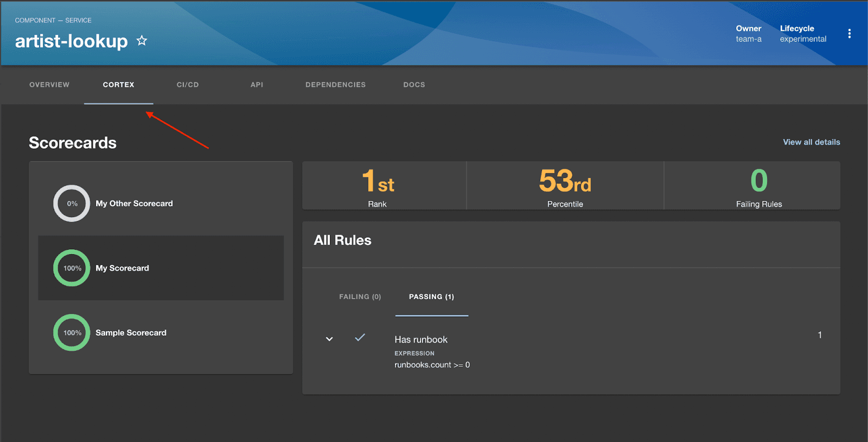Click the rule weight value 1

820,335
